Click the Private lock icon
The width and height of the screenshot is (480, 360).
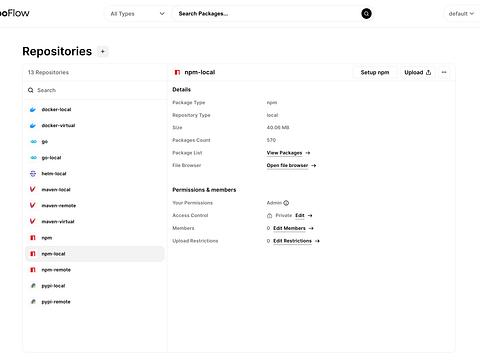[x=269, y=216]
